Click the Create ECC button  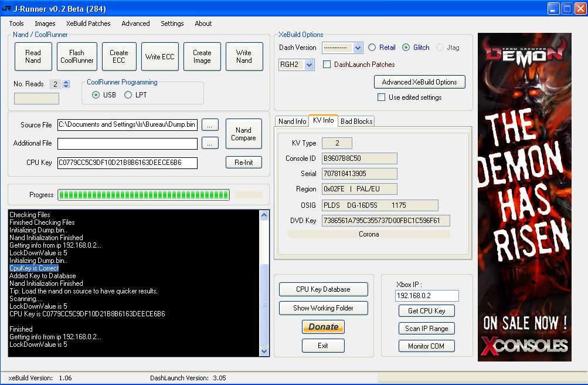point(118,56)
